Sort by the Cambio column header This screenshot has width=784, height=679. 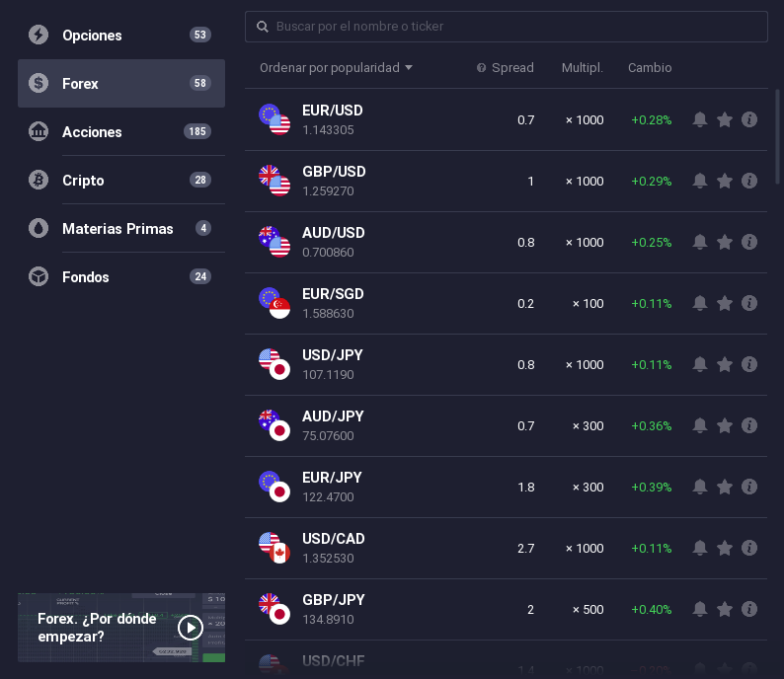[650, 68]
